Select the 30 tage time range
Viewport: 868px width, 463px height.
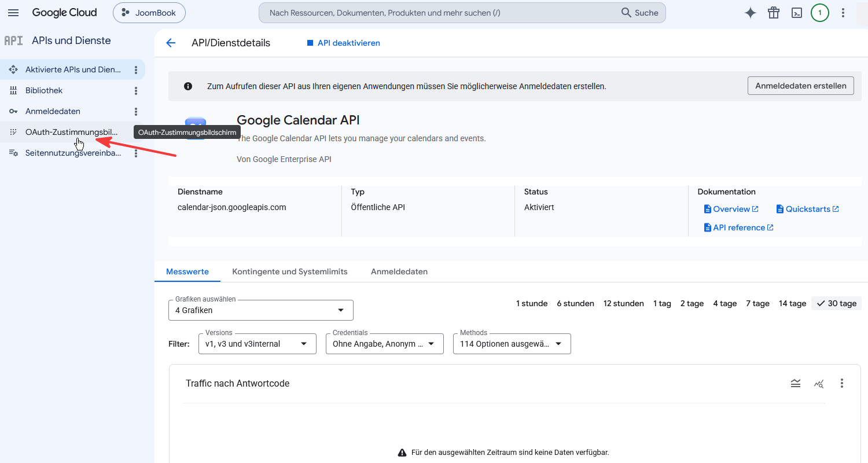coord(836,303)
